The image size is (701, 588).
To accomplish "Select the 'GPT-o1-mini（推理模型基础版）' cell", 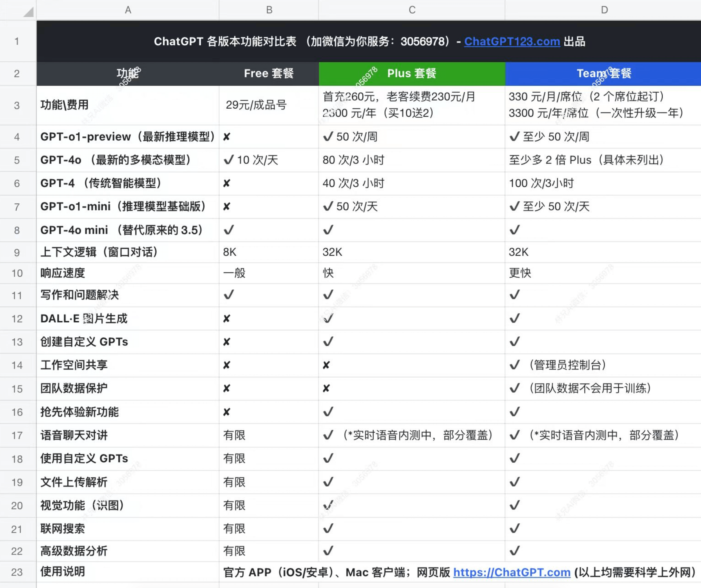I will tap(128, 207).
